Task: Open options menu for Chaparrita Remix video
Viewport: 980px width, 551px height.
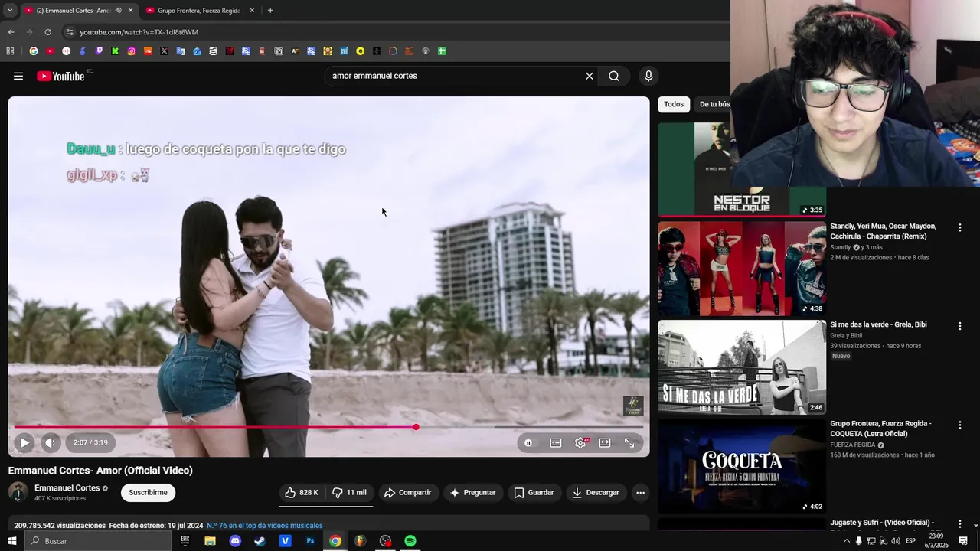Action: [959, 227]
